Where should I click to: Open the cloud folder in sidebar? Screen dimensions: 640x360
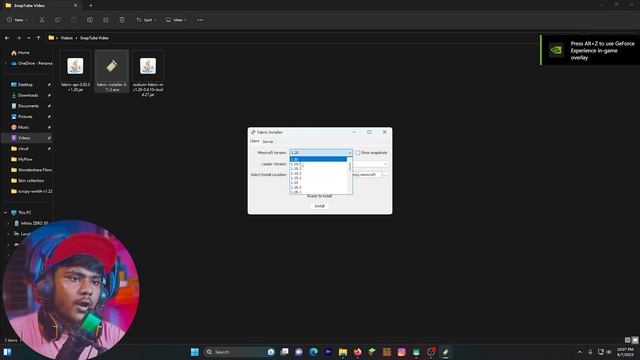click(x=23, y=149)
